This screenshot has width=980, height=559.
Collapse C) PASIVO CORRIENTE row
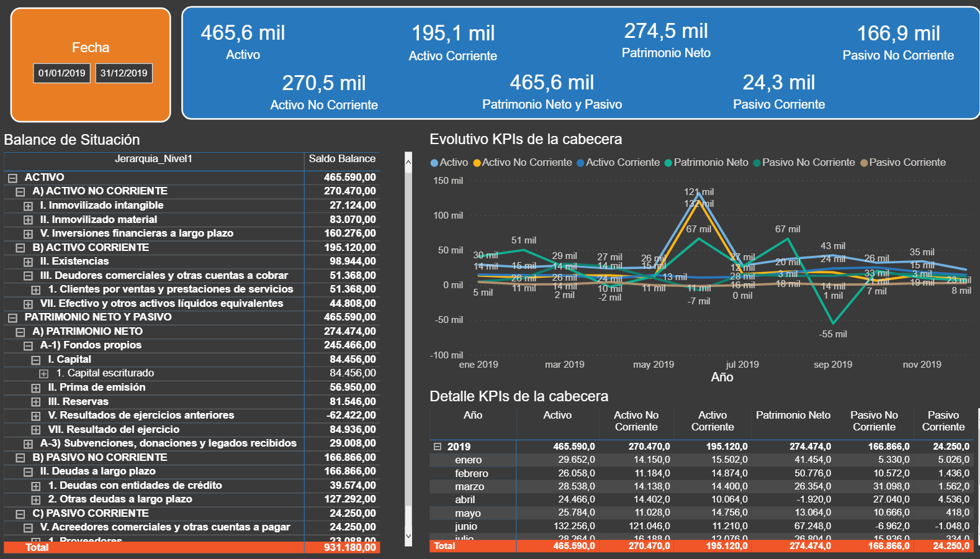tap(20, 514)
